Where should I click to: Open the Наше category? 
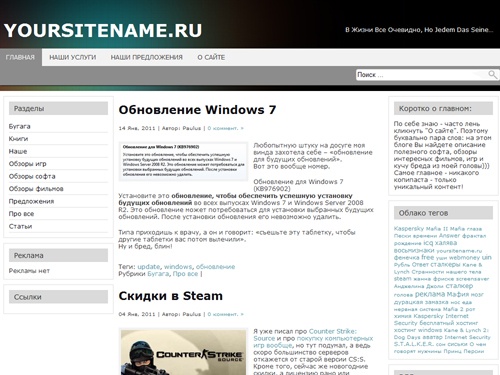pos(18,151)
